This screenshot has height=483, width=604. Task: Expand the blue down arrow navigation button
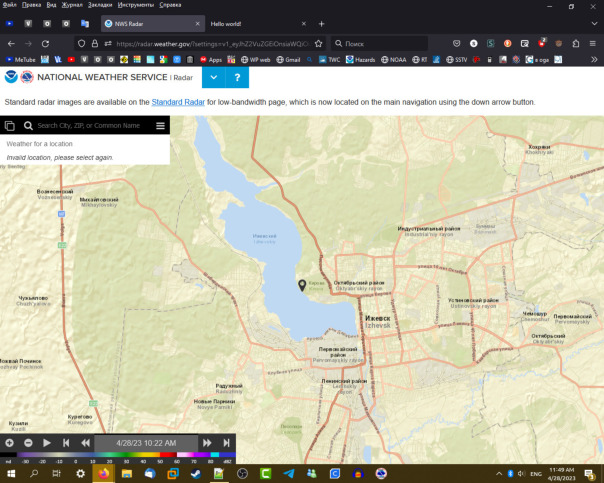[x=214, y=77]
